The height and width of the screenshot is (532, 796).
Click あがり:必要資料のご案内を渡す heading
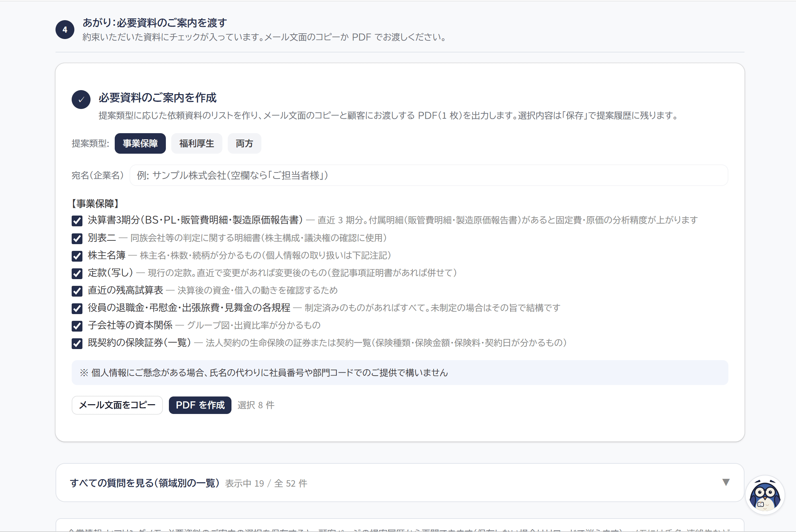click(x=155, y=23)
